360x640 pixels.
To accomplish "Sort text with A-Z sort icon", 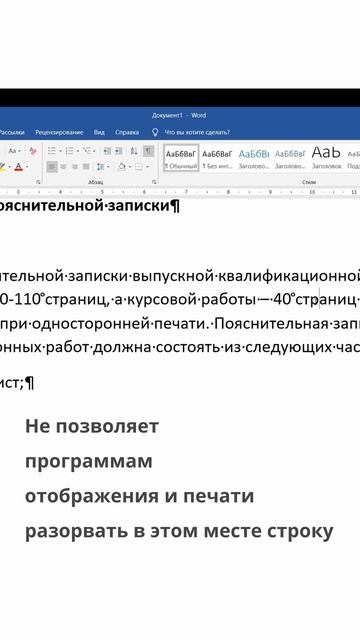I will click(x=134, y=151).
